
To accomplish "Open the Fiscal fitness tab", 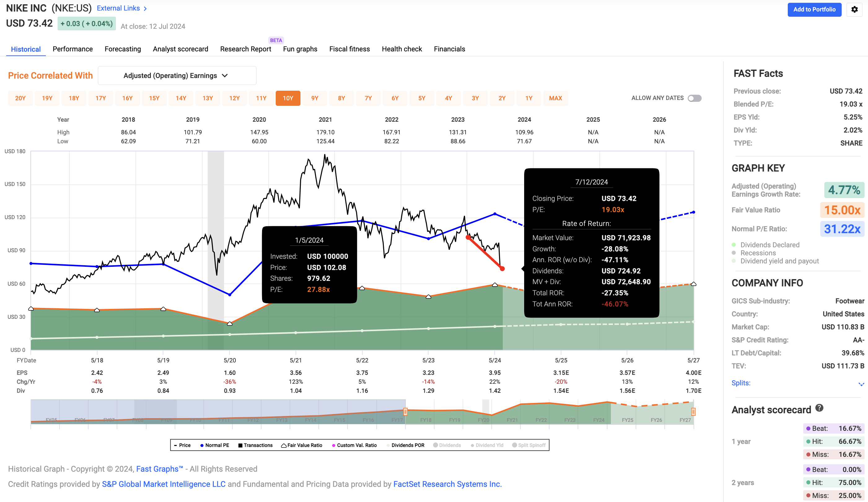I will [350, 49].
